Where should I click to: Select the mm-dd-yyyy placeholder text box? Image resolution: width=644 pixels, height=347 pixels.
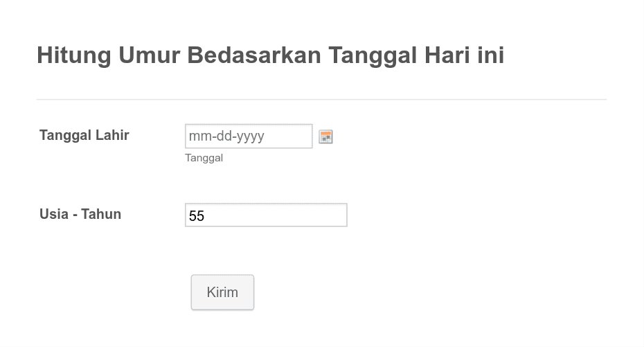pos(249,136)
